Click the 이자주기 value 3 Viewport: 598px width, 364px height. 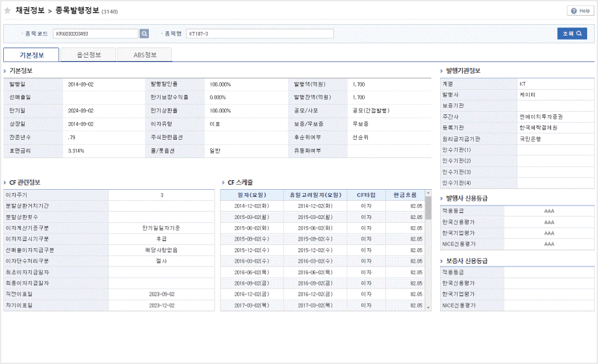click(162, 195)
